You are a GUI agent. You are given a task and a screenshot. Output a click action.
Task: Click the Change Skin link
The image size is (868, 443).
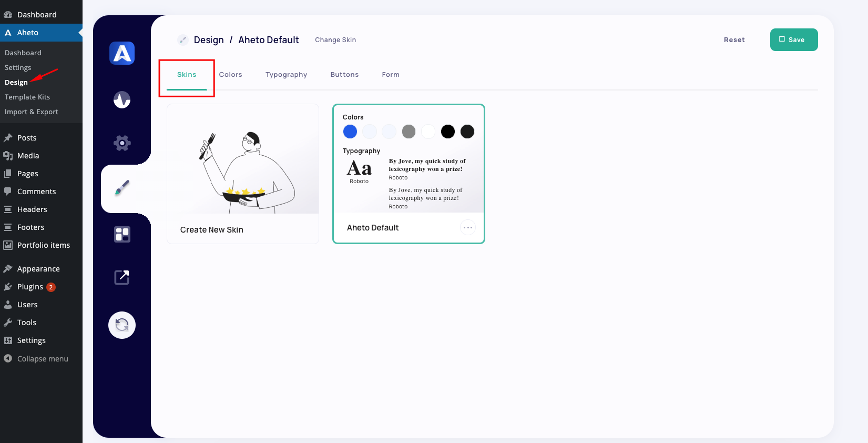[335, 40]
